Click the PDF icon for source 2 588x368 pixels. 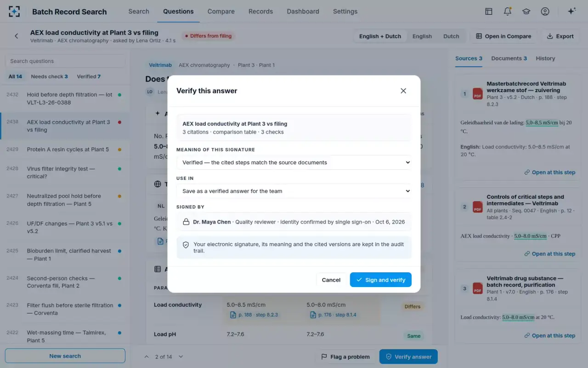click(478, 207)
